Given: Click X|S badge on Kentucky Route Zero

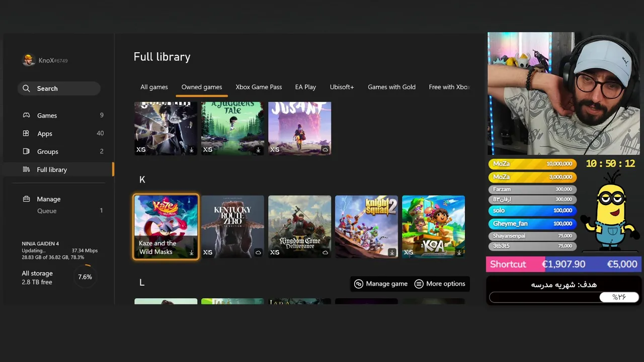Looking at the screenshot, I should 208,252.
